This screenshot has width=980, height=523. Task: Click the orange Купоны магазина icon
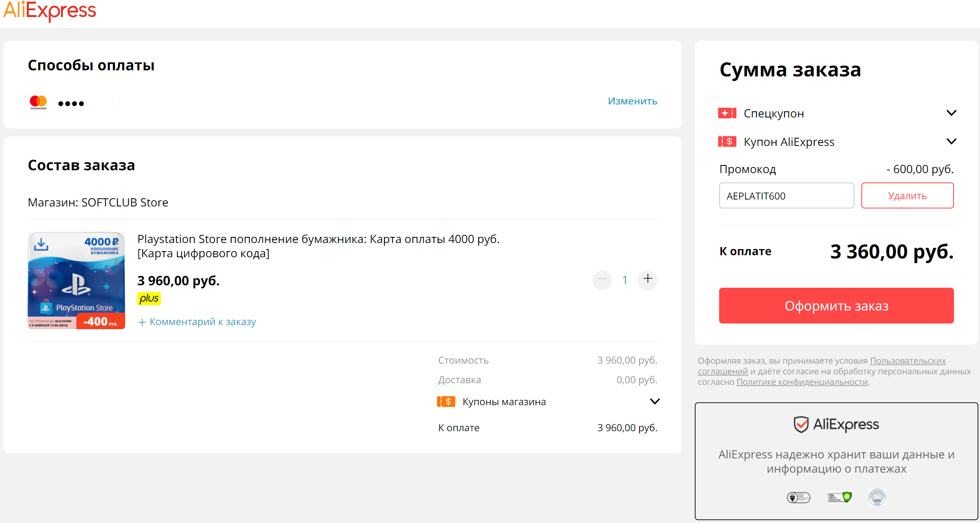[x=446, y=401]
